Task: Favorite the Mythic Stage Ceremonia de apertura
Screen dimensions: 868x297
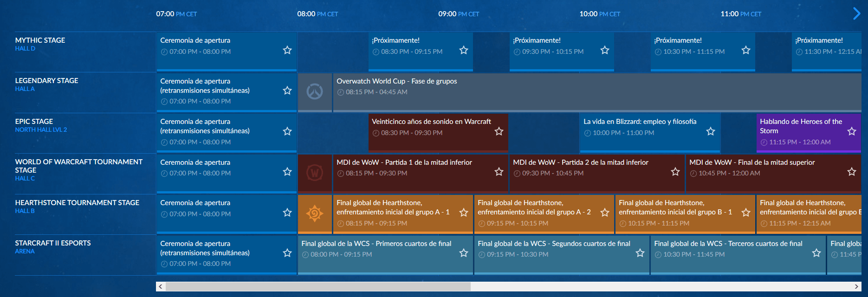Action: [x=287, y=50]
